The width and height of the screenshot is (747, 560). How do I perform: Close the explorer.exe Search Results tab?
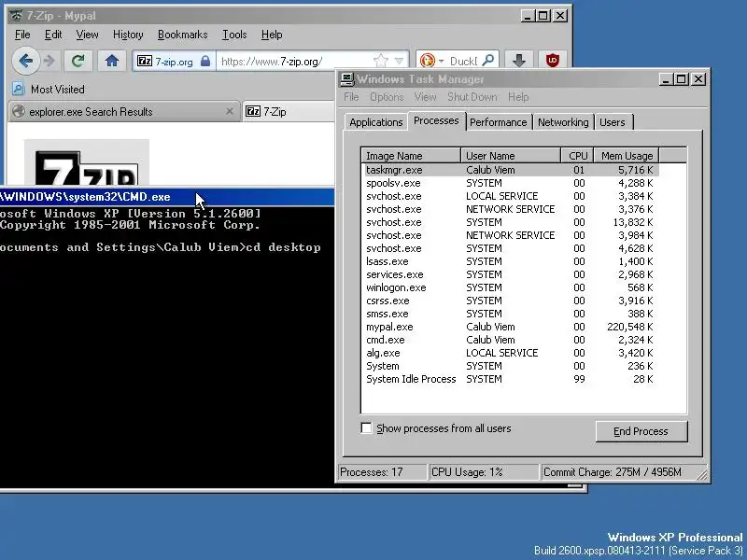click(229, 111)
